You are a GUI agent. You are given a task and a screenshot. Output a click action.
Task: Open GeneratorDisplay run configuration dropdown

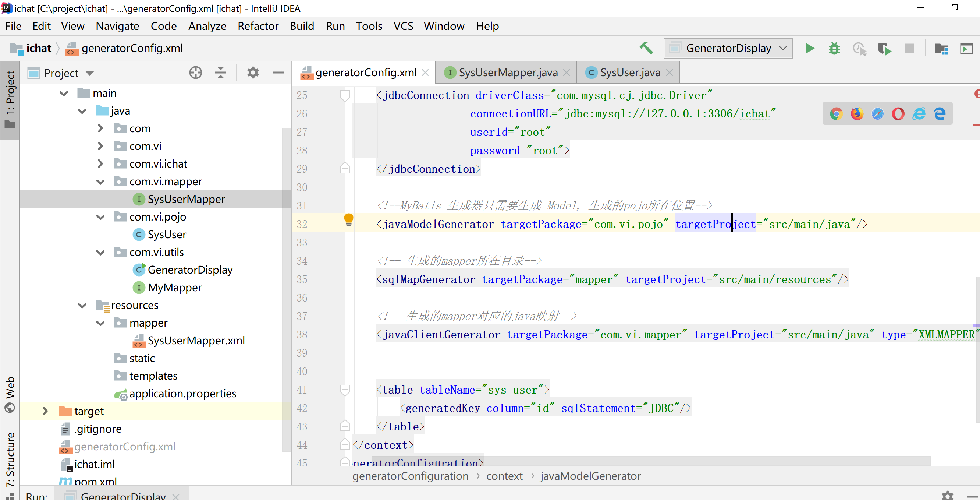(x=728, y=48)
